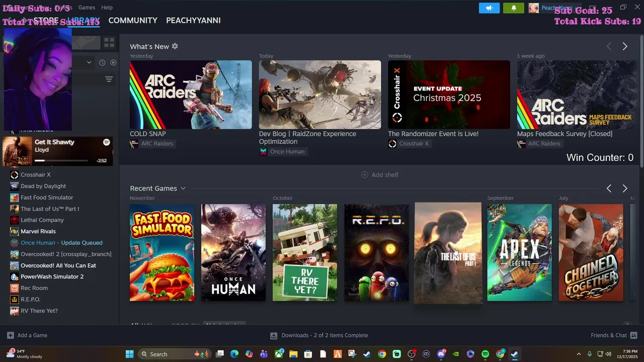Viewport: 644px width, 362px height.
Task: Open Once Human cover in Recent Games
Action: 233,252
